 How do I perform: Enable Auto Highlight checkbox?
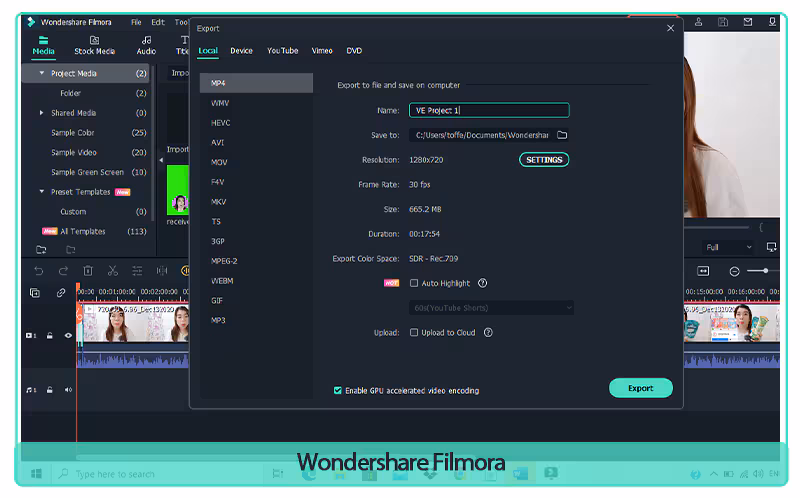click(x=414, y=283)
